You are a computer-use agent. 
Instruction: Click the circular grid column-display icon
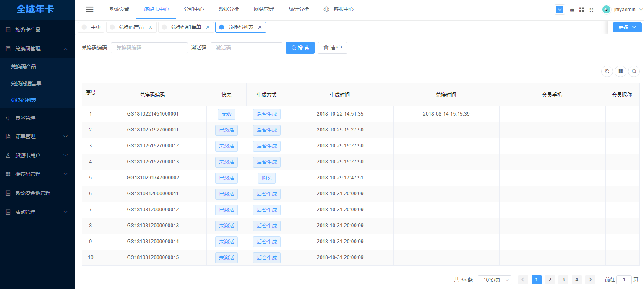point(621,71)
